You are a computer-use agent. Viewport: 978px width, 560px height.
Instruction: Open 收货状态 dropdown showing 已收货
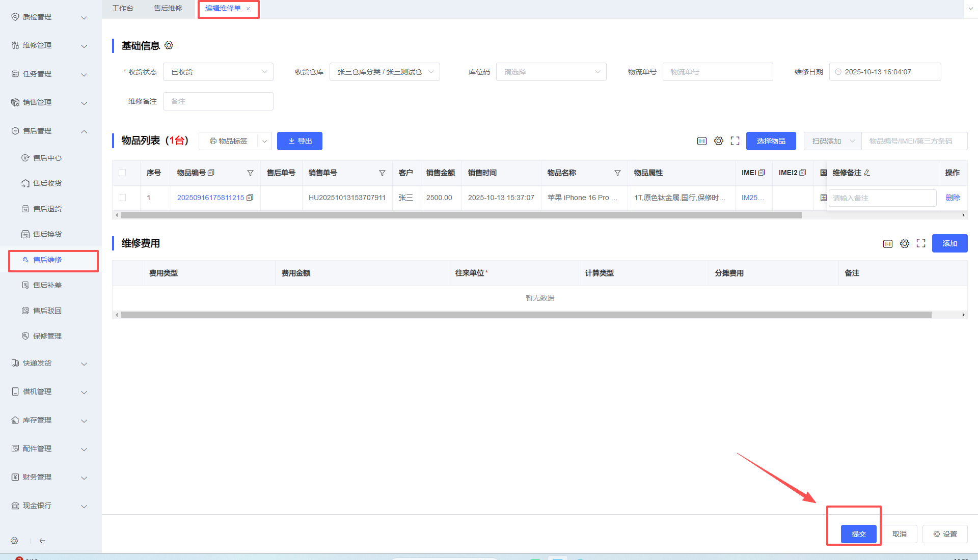tap(218, 72)
